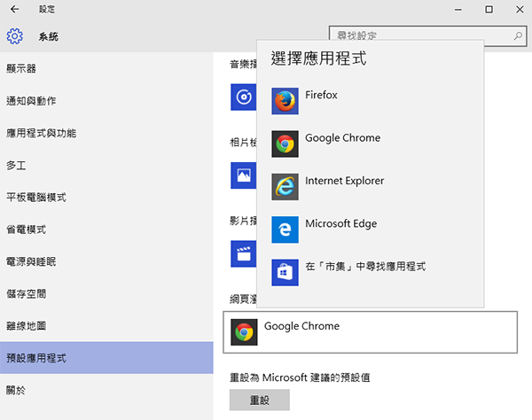Click the Chrome icon in web browser default
Viewport: 532px width, 420px height.
(244, 332)
